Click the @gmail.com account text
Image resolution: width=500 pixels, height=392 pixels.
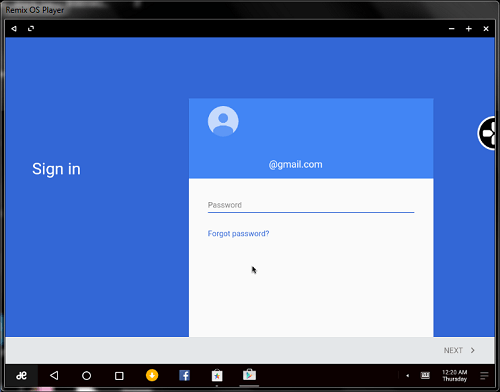click(x=295, y=164)
